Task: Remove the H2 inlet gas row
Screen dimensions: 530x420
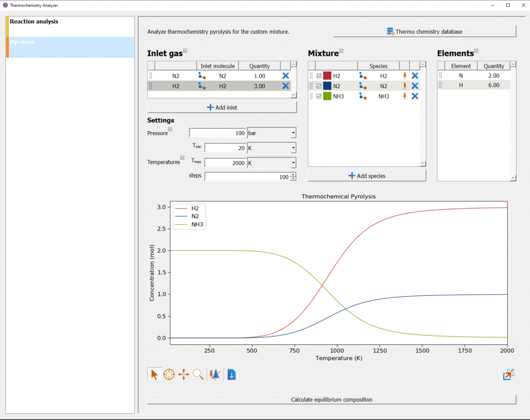Action: pos(286,86)
